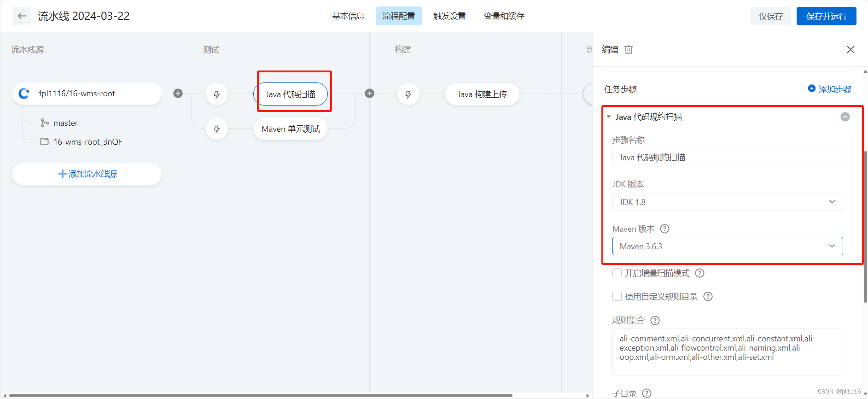Click 添加流水线源 button
This screenshot has width=868, height=399.
87,174
